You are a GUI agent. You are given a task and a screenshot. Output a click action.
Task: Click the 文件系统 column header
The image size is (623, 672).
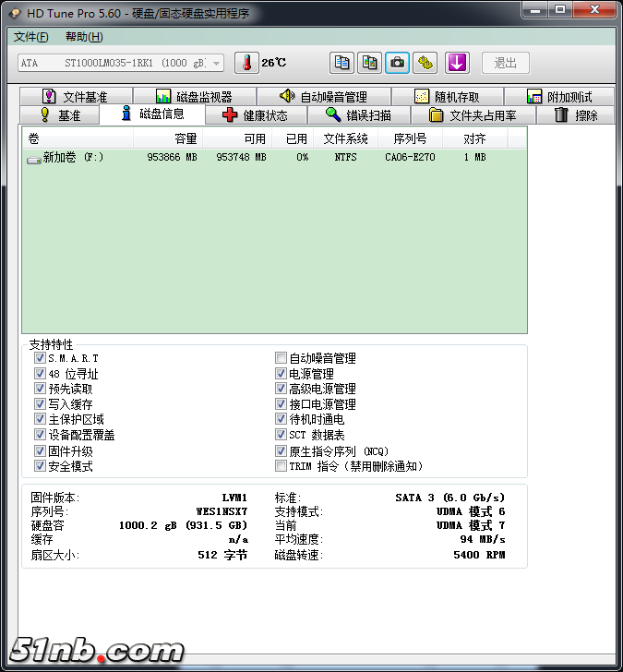345,138
